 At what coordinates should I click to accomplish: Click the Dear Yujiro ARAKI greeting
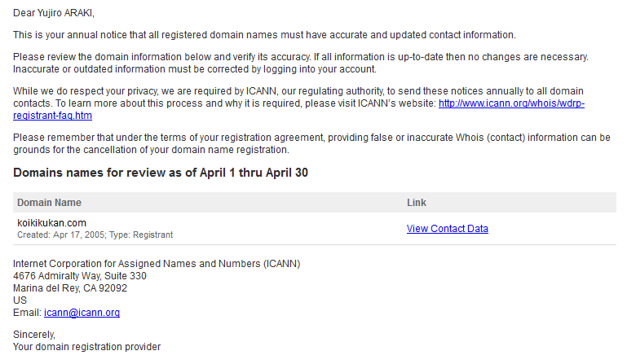point(54,13)
